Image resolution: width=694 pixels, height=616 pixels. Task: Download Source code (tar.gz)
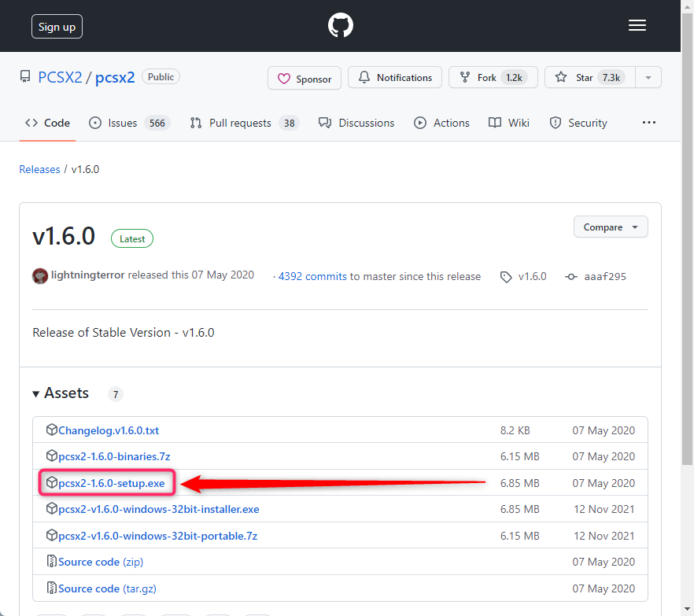pos(107,588)
